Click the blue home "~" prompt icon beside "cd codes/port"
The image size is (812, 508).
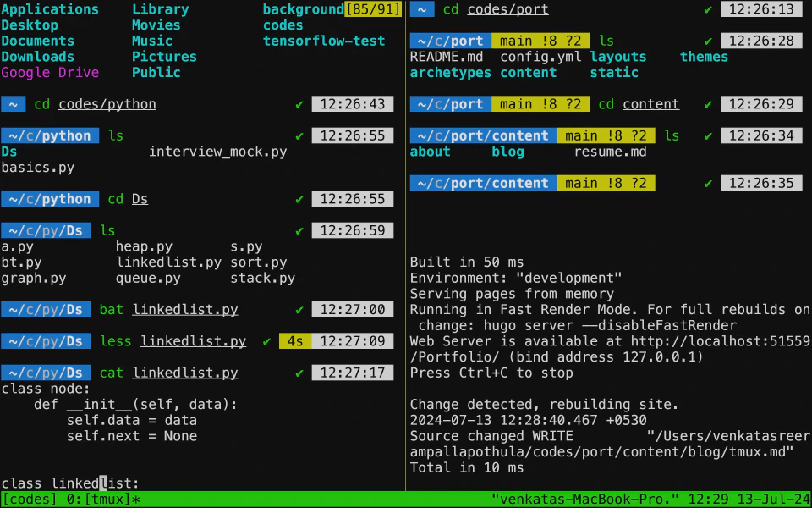(x=421, y=9)
